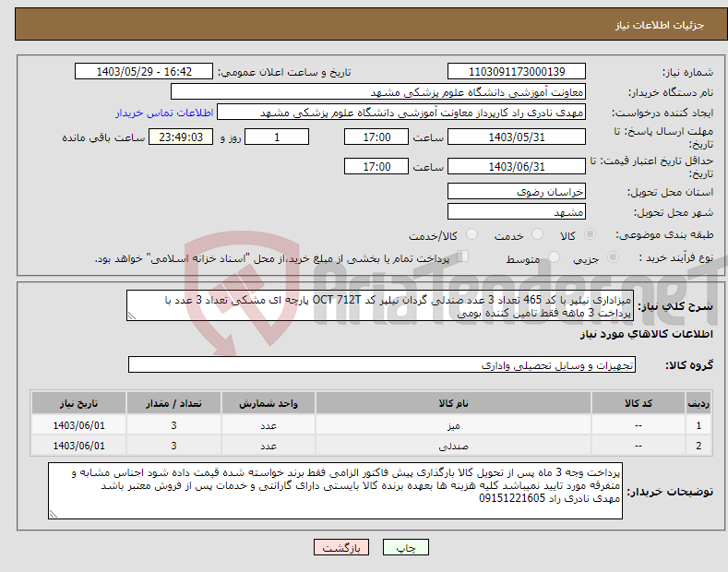Screen dimensions: 728x572
Task: Click the response deadline date 1403/05/31
Action: click(x=517, y=137)
